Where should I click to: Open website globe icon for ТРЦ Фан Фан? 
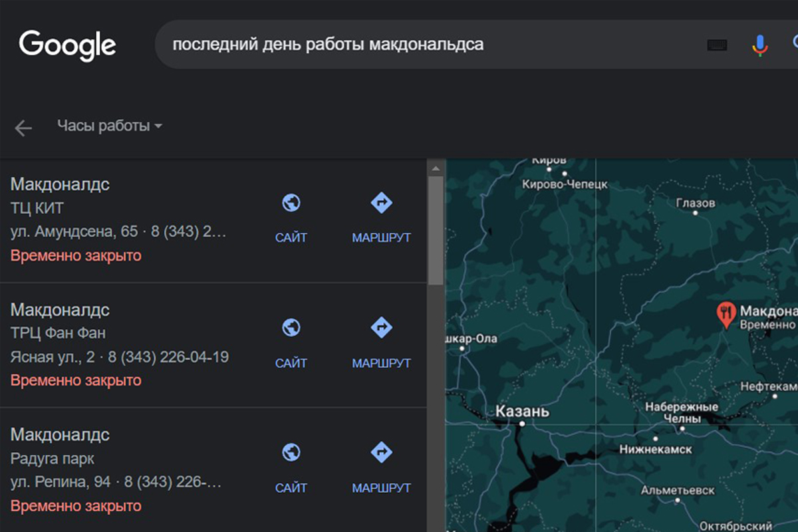(x=291, y=328)
